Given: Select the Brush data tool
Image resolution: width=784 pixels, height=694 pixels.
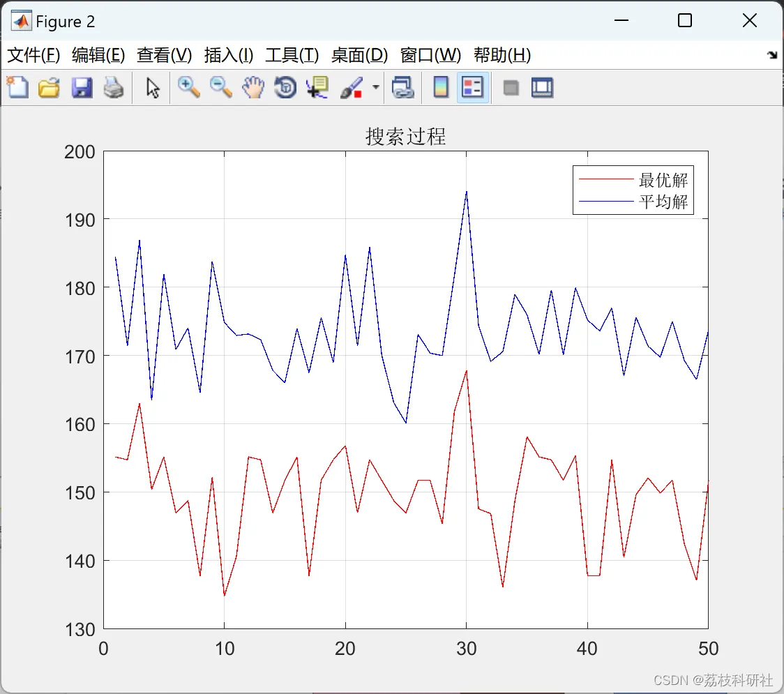Looking at the screenshot, I should coord(352,87).
